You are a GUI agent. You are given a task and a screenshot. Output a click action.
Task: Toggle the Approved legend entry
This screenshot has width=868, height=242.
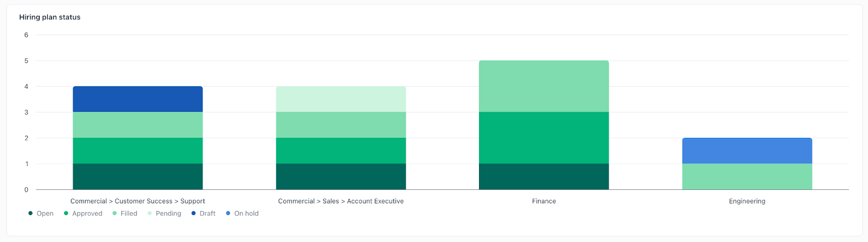pos(83,213)
